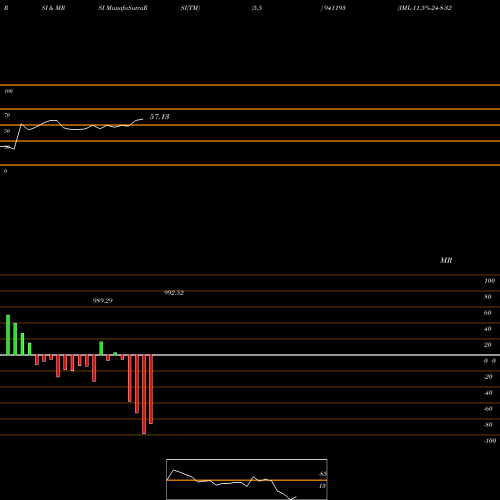This screenshot has height=500, width=500.
Task: Click the RSI value label 57.13
Action: (x=159, y=117)
